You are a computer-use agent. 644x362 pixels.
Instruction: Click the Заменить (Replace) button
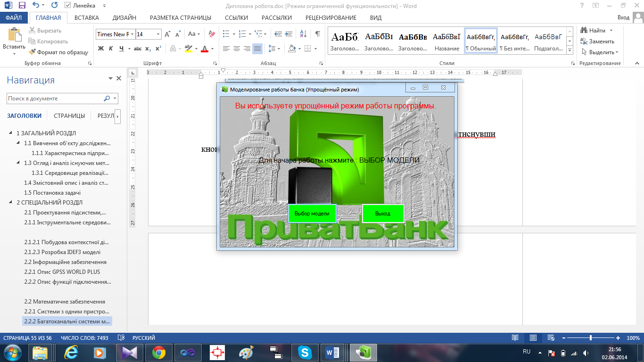[597, 41]
